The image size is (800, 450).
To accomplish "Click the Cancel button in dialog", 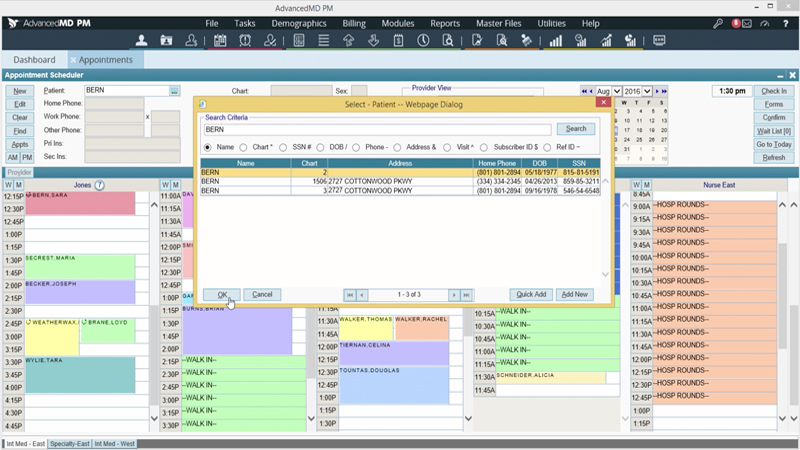I will [x=262, y=295].
